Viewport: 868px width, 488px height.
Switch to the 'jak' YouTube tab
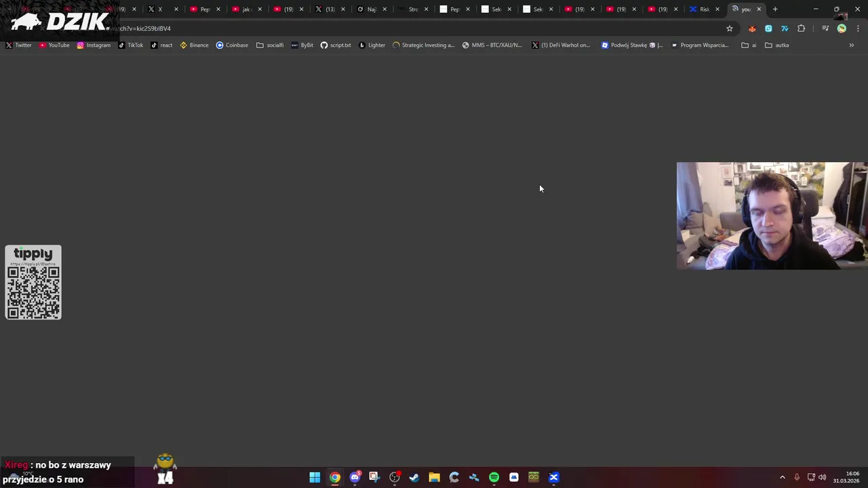[x=243, y=9]
